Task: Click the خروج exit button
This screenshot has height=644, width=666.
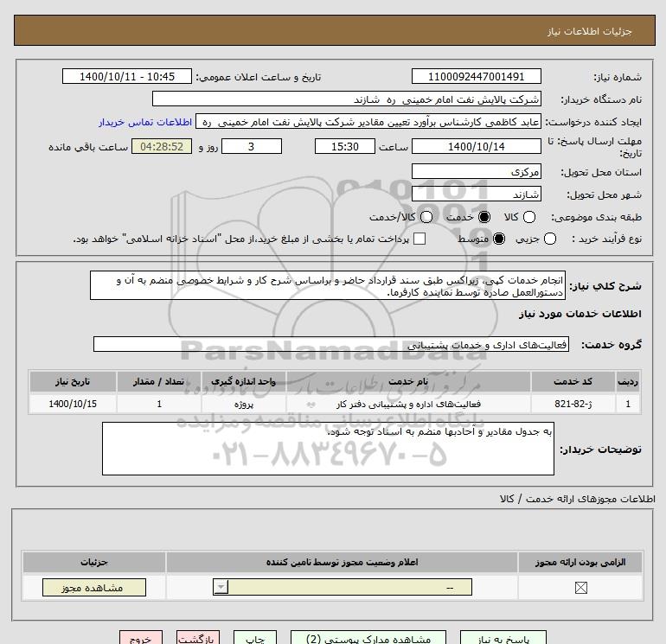Action: (x=141, y=638)
